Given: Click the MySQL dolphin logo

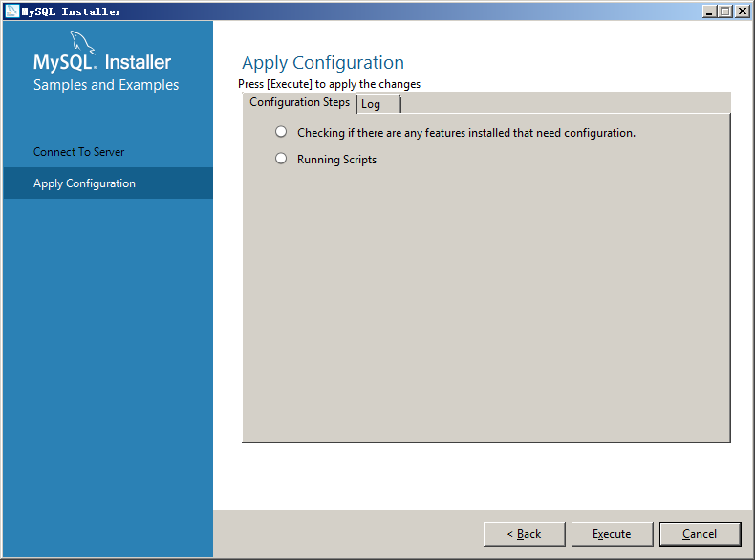Looking at the screenshot, I should point(82,42).
